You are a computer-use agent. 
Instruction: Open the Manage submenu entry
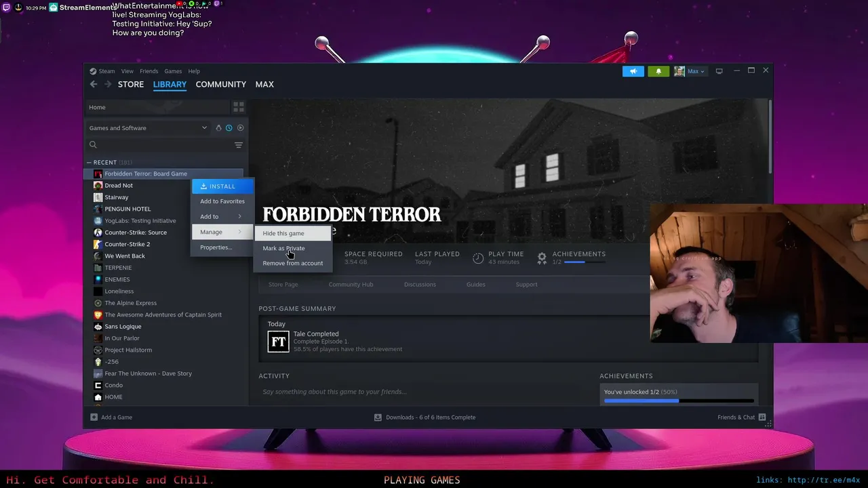pyautogui.click(x=222, y=232)
